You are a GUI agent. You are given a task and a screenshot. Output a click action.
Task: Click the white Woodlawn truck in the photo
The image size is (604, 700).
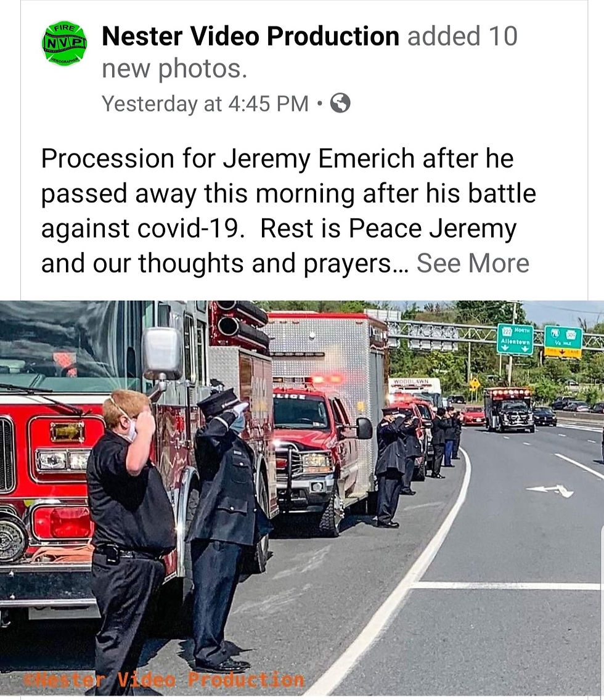(415, 389)
